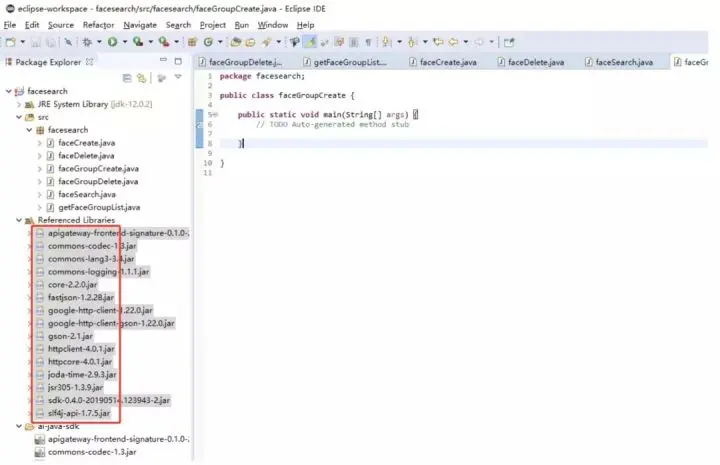Toggle the highlighted Mark Occurrences button

[310, 42]
